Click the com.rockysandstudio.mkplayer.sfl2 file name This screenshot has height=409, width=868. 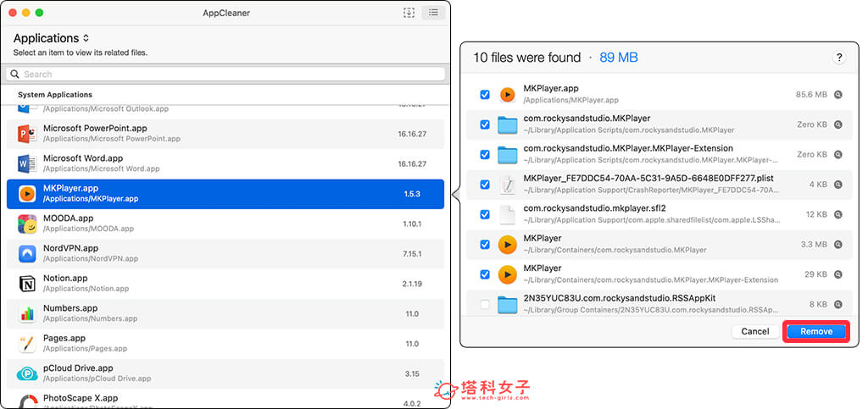click(594, 208)
